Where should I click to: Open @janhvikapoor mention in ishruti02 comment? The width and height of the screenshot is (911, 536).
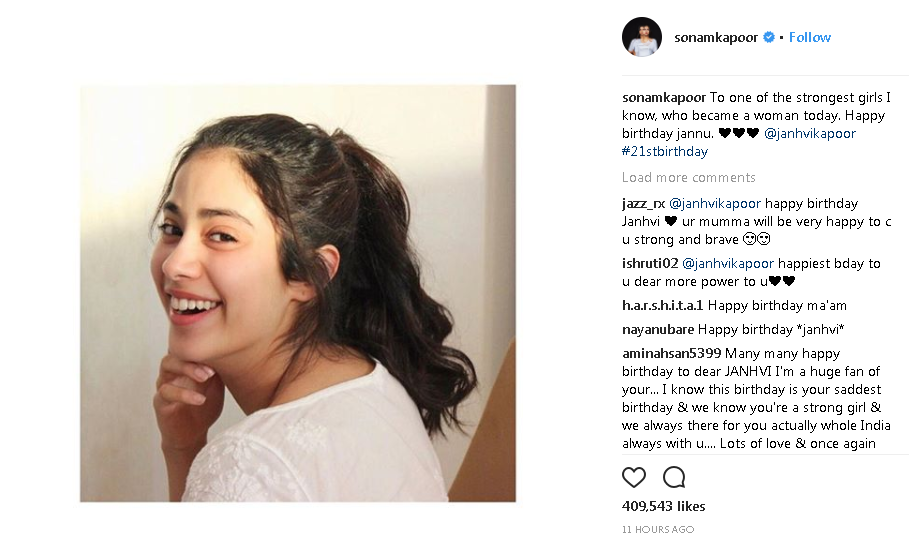tap(728, 263)
